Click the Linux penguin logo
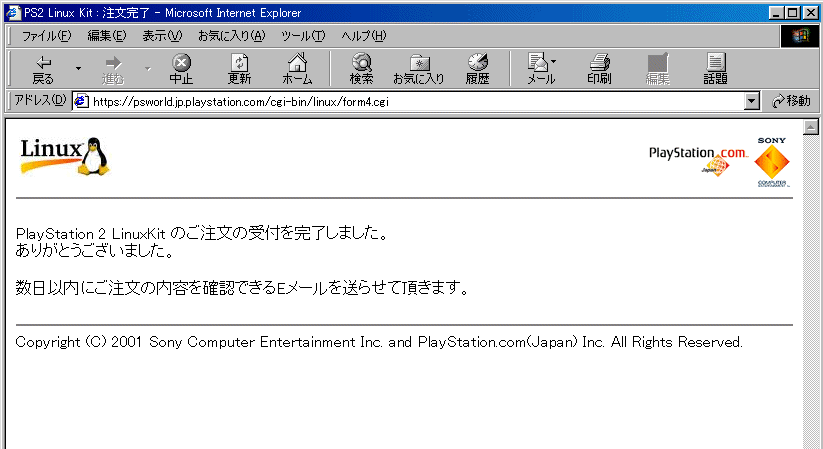823x449 pixels. click(x=65, y=156)
